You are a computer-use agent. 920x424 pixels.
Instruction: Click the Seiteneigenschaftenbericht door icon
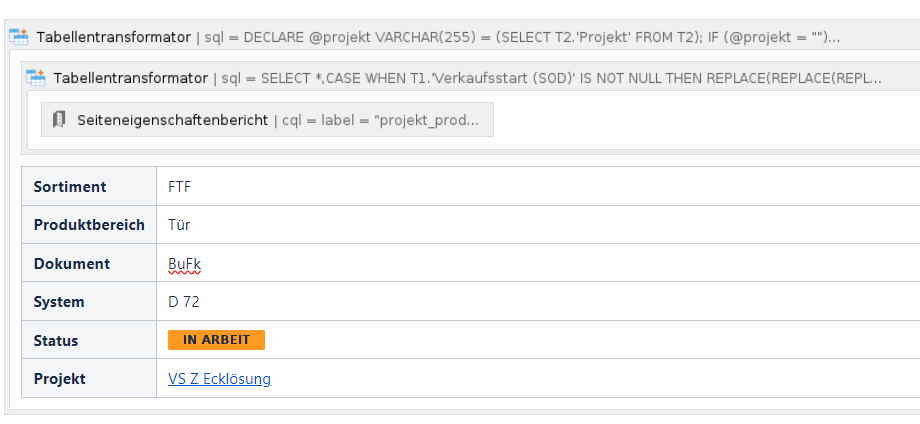[x=59, y=120]
